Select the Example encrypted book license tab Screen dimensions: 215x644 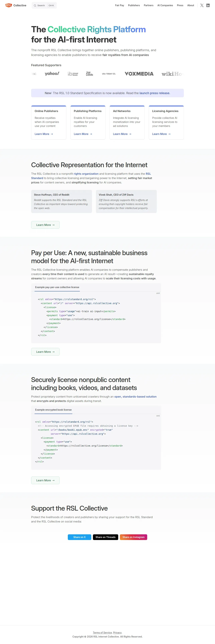pos(53,410)
